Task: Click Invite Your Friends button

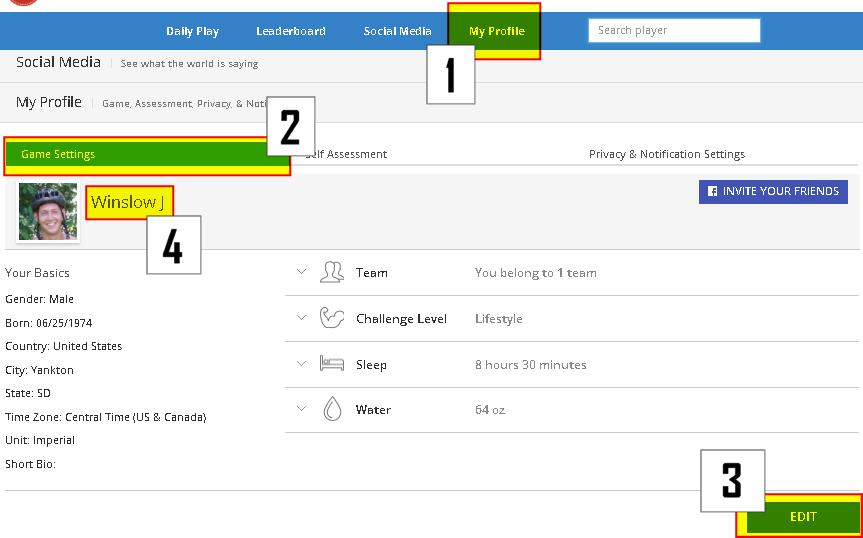Action: pyautogui.click(x=773, y=191)
